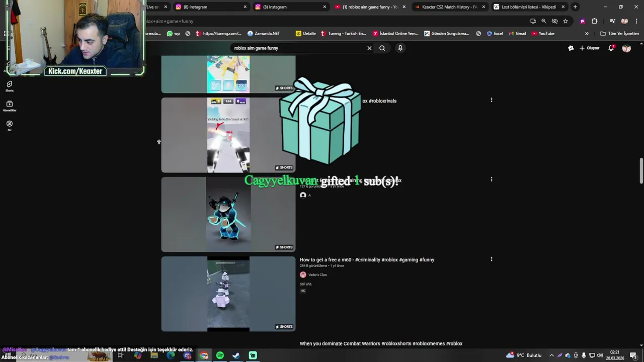Click the Oluştur create button
Screen dimensions: 644x362
pos(590,48)
